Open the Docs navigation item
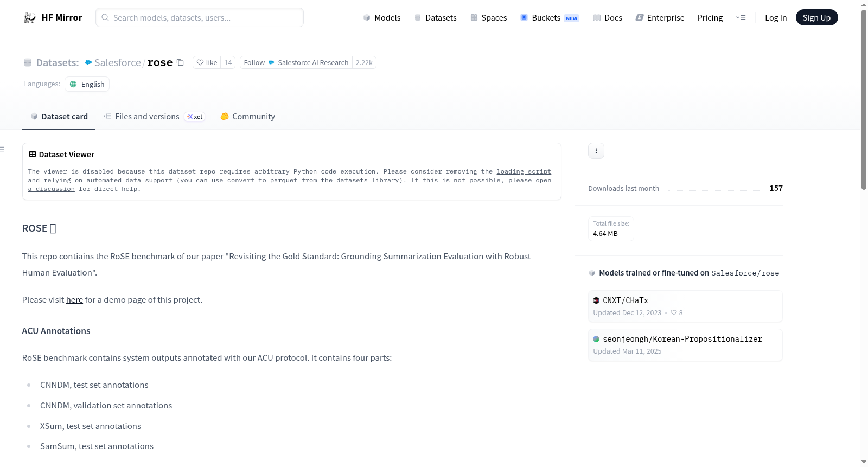Screen dimensions: 868x467 click(608, 18)
